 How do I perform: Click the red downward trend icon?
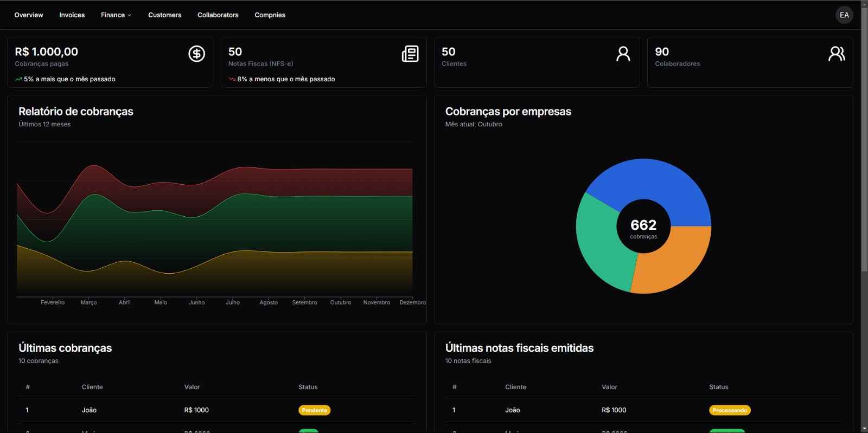[232, 79]
